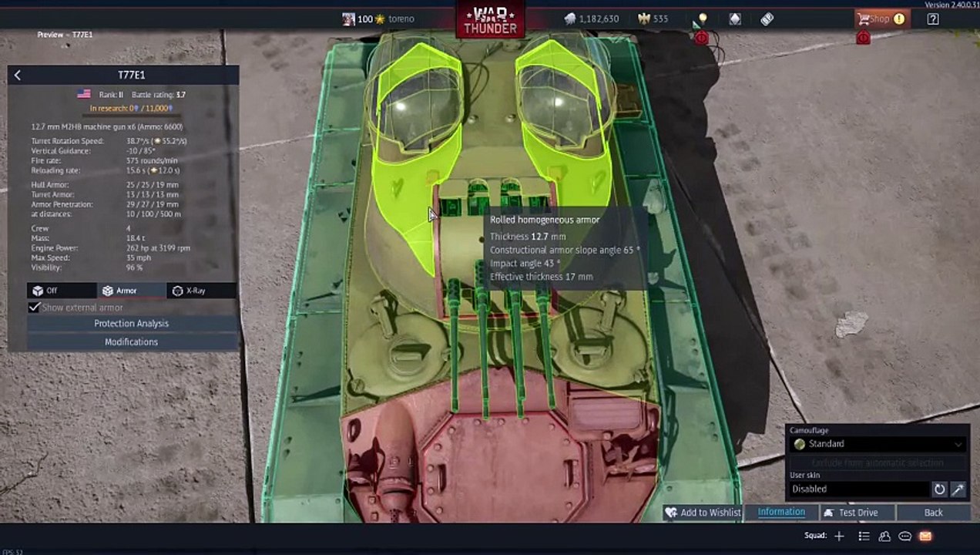This screenshot has width=980, height=555.
Task: Open the War Thunder main menu logo
Action: click(490, 20)
